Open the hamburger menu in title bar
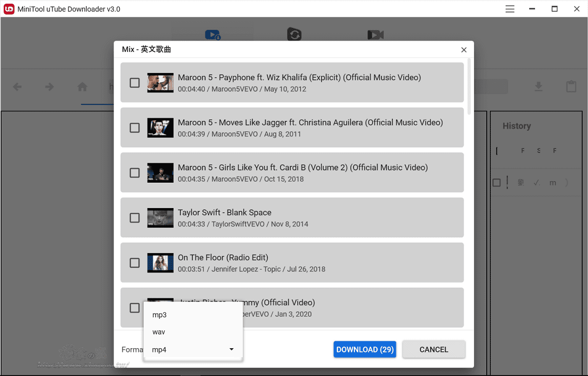This screenshot has width=588, height=376. tap(510, 9)
